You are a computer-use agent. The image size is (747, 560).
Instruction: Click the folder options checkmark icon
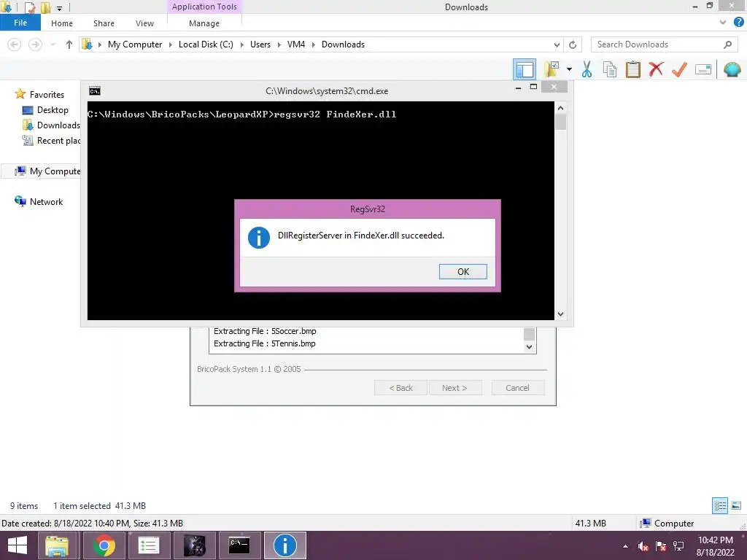click(x=552, y=69)
